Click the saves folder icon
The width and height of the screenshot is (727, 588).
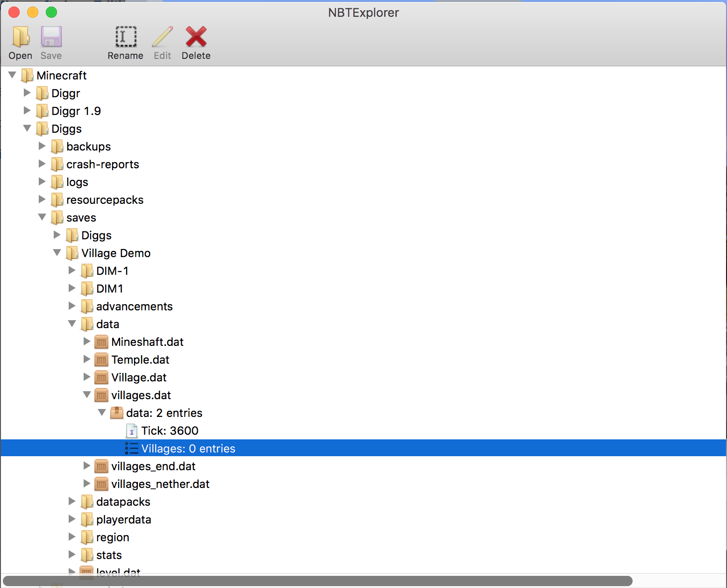(57, 217)
